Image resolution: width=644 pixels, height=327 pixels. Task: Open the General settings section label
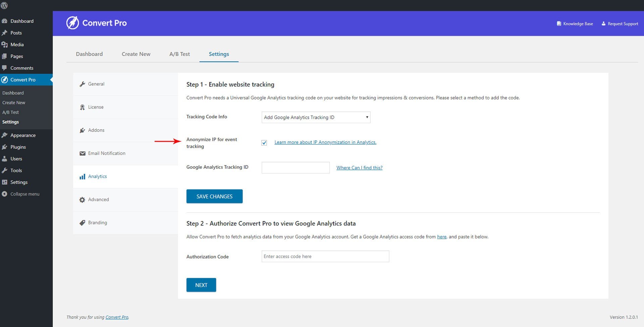96,84
